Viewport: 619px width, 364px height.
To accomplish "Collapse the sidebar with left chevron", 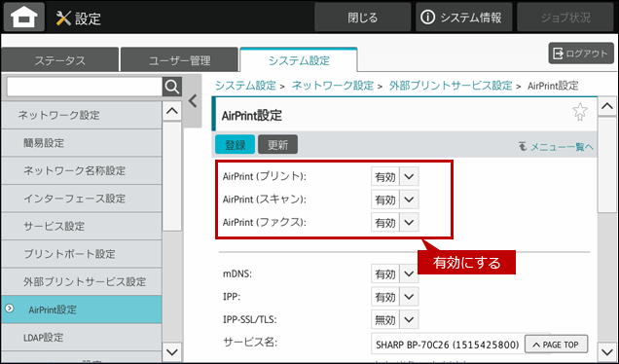I will pyautogui.click(x=193, y=101).
